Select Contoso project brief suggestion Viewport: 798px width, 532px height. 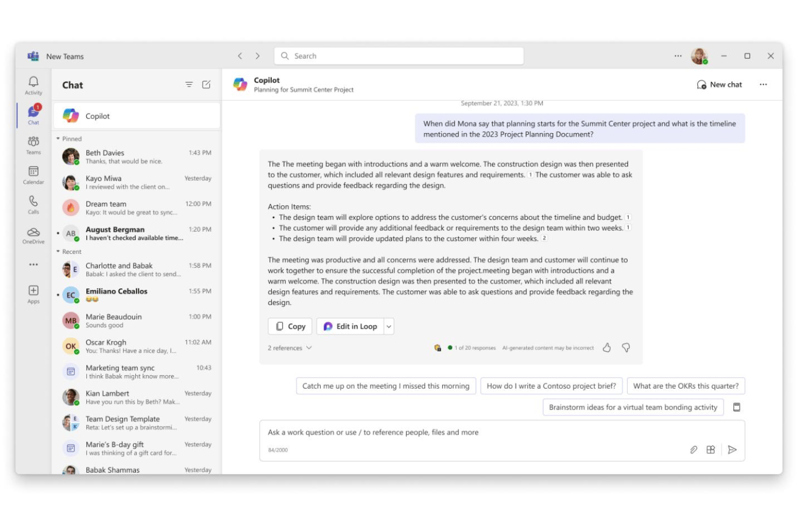pyautogui.click(x=551, y=386)
